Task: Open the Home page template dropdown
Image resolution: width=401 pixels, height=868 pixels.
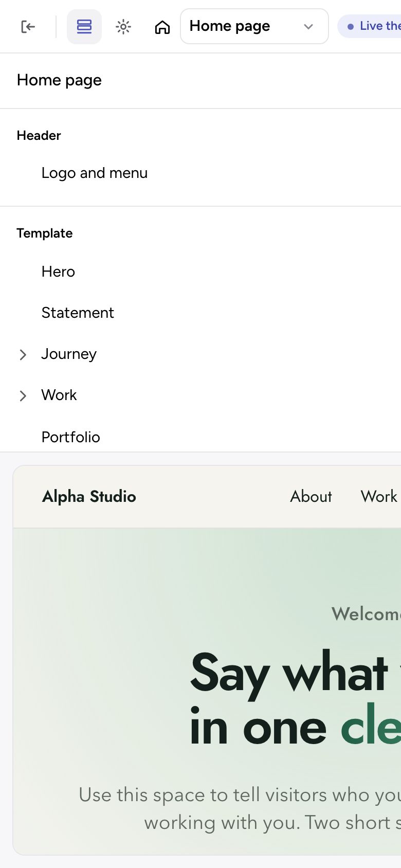Action: click(254, 26)
